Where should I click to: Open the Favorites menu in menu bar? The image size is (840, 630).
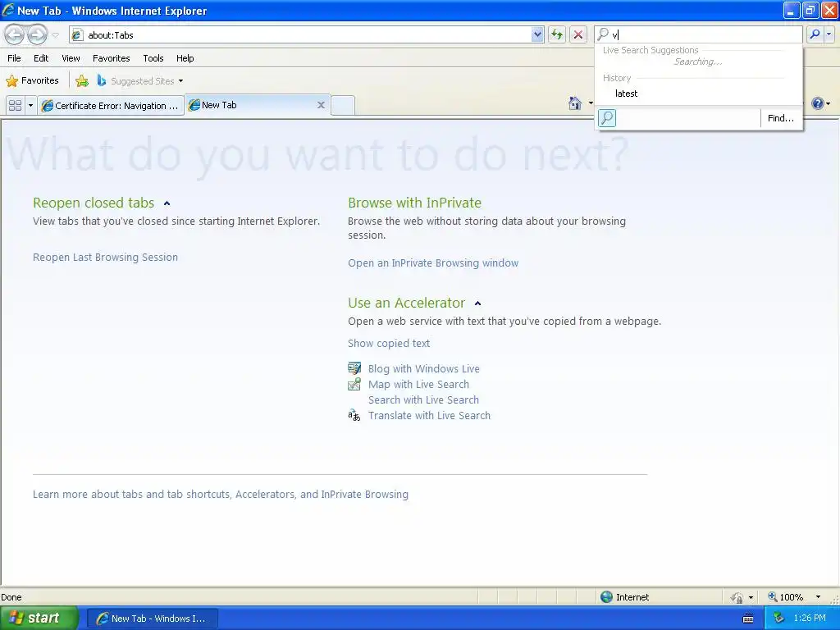point(111,58)
